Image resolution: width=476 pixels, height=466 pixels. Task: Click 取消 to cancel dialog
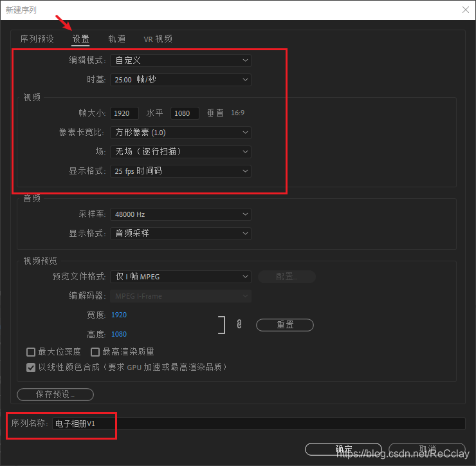coord(427,449)
